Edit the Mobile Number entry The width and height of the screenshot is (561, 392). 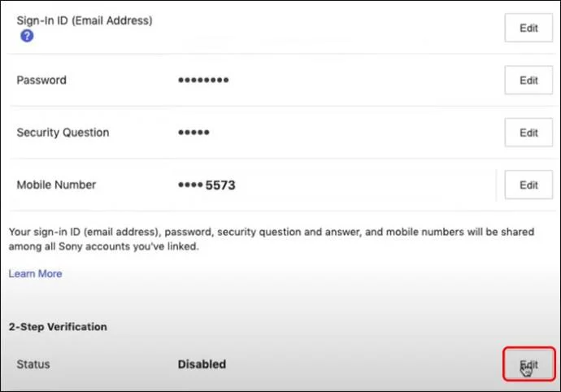[528, 185]
